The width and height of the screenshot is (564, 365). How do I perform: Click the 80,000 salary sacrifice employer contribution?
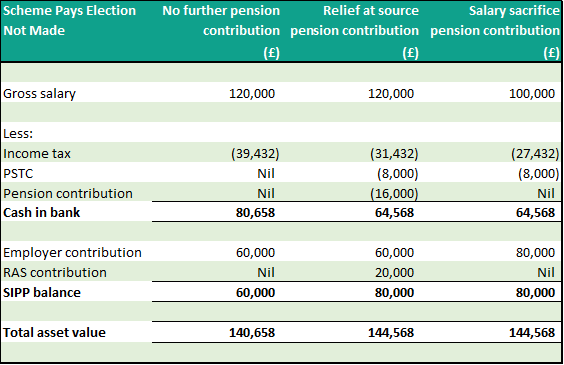536,253
